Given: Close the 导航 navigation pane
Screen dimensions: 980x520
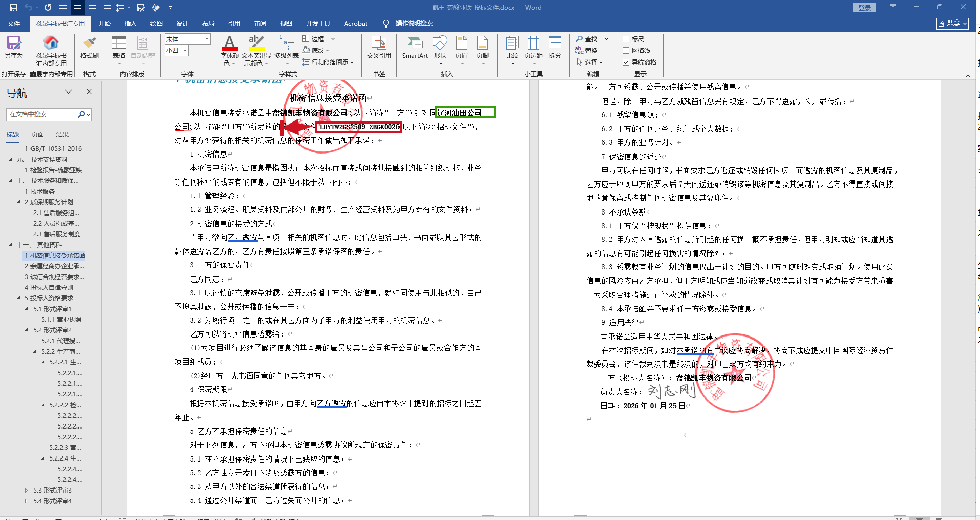Looking at the screenshot, I should (89, 91).
